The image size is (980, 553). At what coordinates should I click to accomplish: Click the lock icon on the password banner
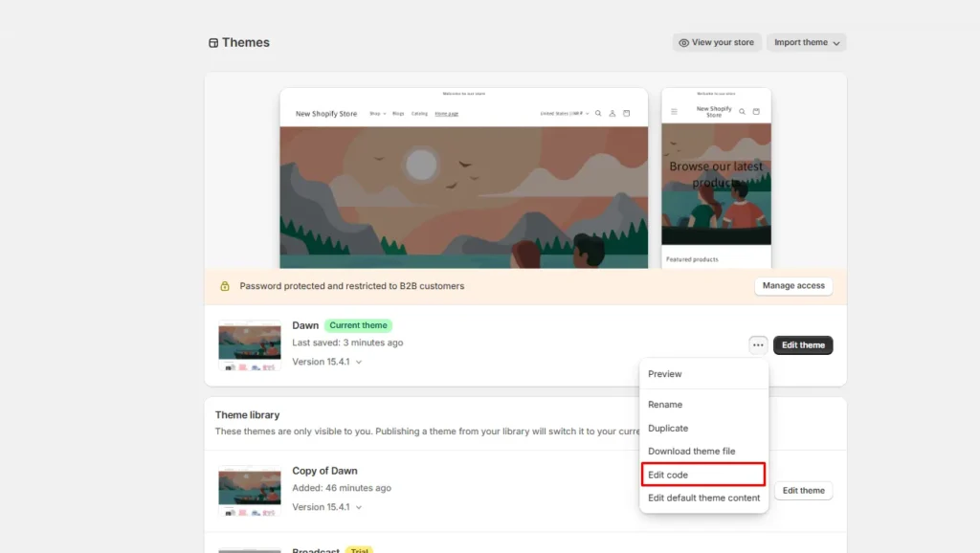click(226, 285)
